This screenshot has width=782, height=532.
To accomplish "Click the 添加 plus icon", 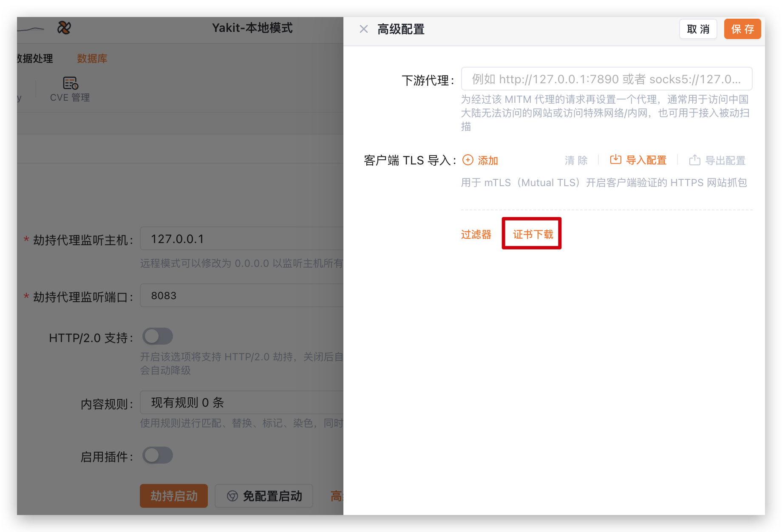I will pos(467,160).
